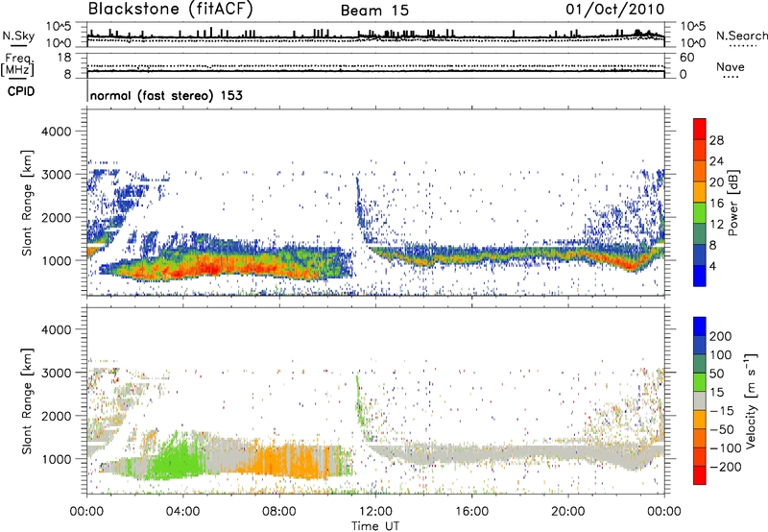Click the 01/Oct/2010 date label
This screenshot has height=532, width=768.
point(615,10)
